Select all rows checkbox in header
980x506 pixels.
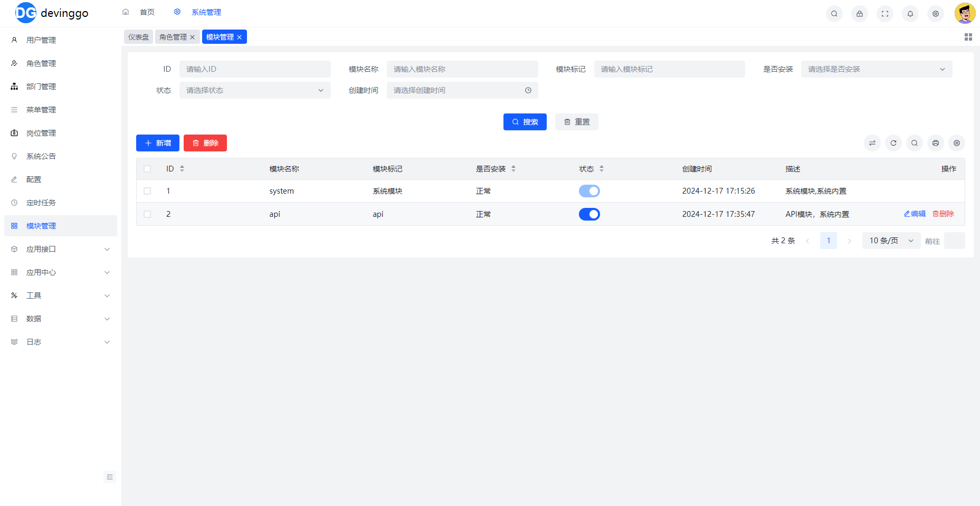(x=147, y=169)
